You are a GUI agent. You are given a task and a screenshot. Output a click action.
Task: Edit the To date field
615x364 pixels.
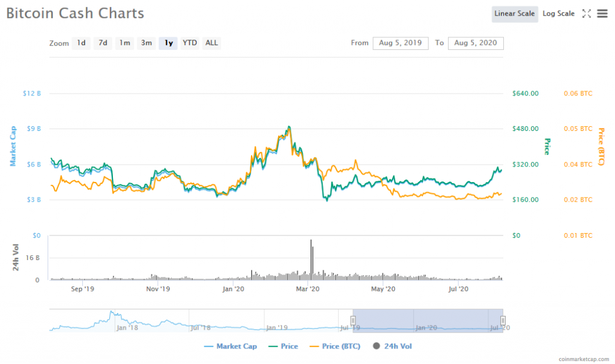coord(476,43)
